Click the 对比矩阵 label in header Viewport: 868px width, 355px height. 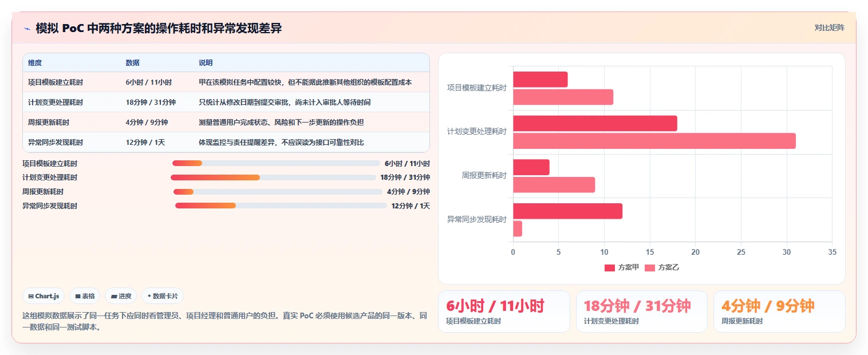tap(829, 27)
